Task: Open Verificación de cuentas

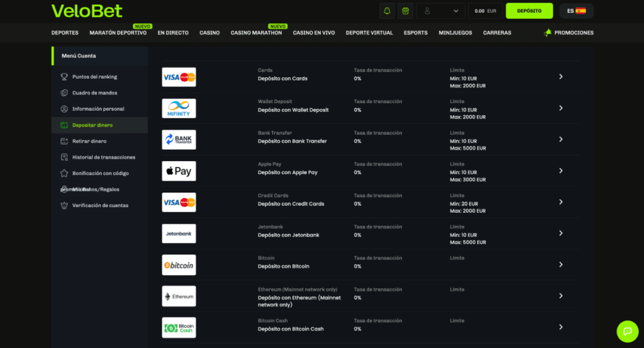Action: (x=100, y=205)
